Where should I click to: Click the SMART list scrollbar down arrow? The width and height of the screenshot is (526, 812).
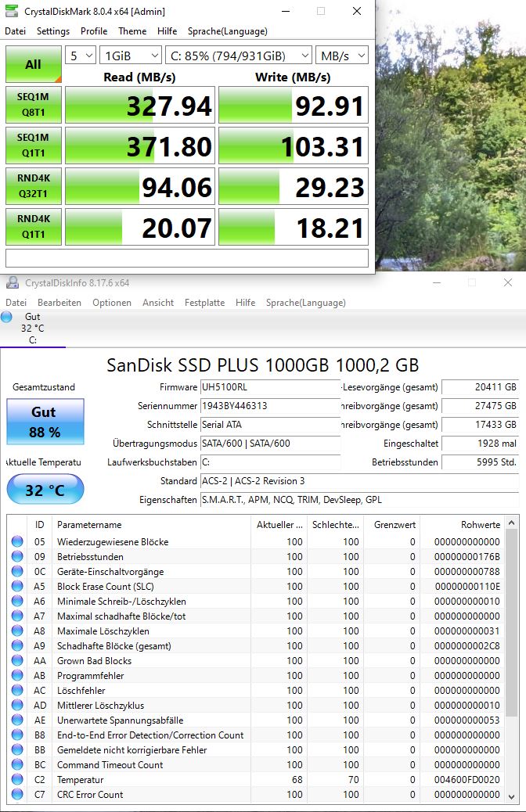[x=511, y=796]
